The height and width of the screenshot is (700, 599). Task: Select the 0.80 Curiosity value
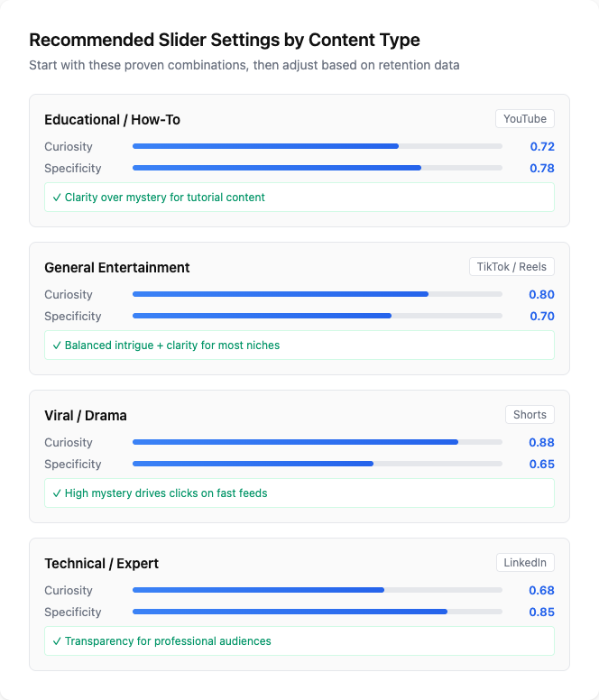point(542,295)
